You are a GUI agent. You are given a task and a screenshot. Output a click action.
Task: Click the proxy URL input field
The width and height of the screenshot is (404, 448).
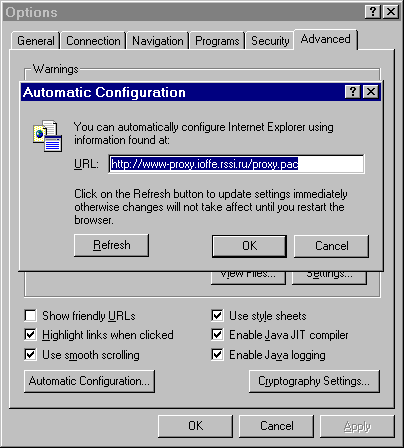click(236, 164)
